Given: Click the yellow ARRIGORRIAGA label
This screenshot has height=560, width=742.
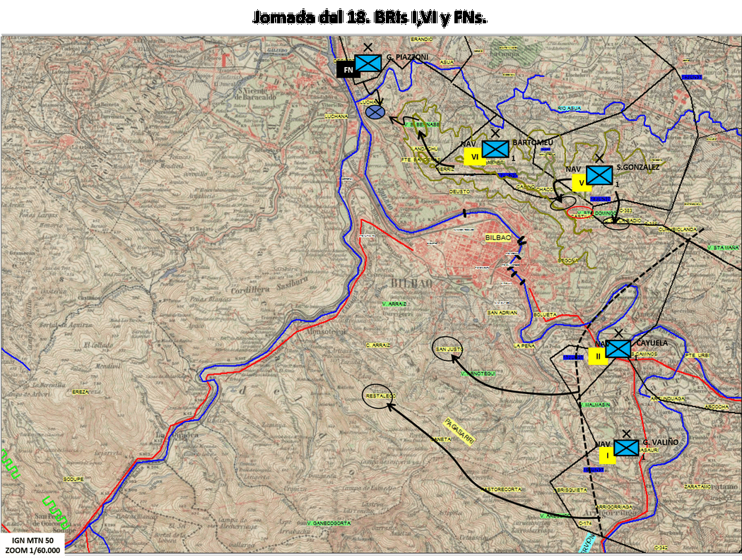Looking at the screenshot, I should point(614,507).
